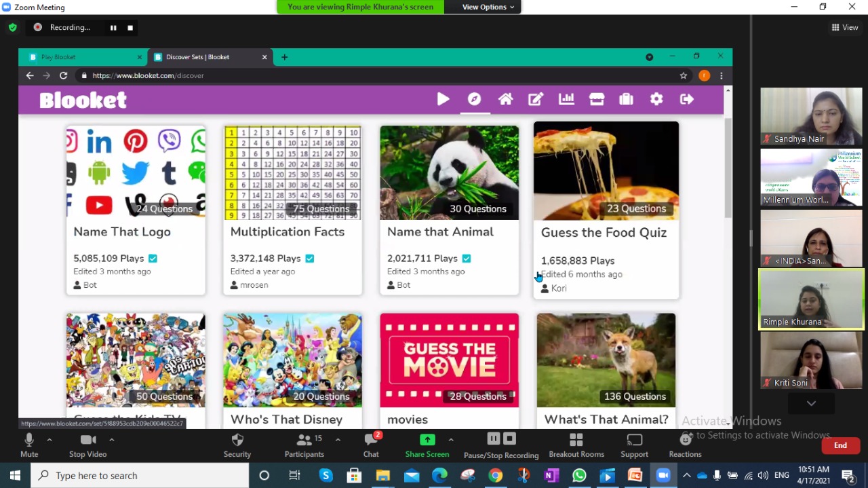Open the Windows Start menu
868x488 pixels.
click(x=15, y=476)
